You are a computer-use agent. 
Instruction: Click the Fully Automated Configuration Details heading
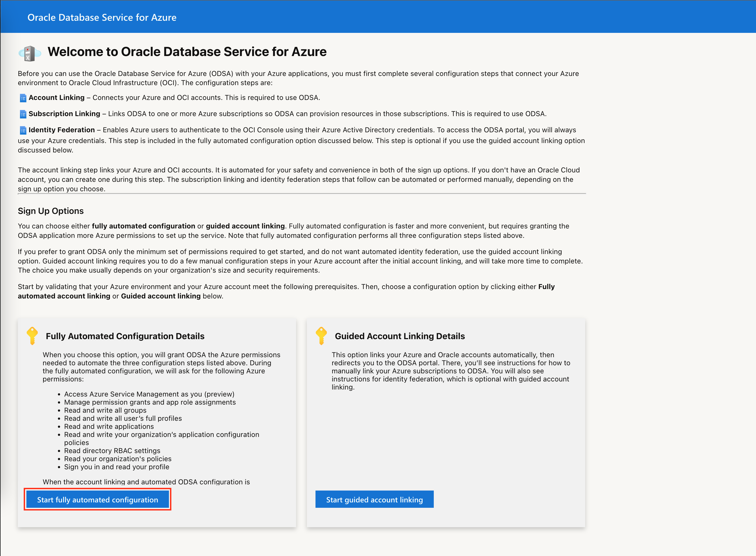click(x=125, y=336)
